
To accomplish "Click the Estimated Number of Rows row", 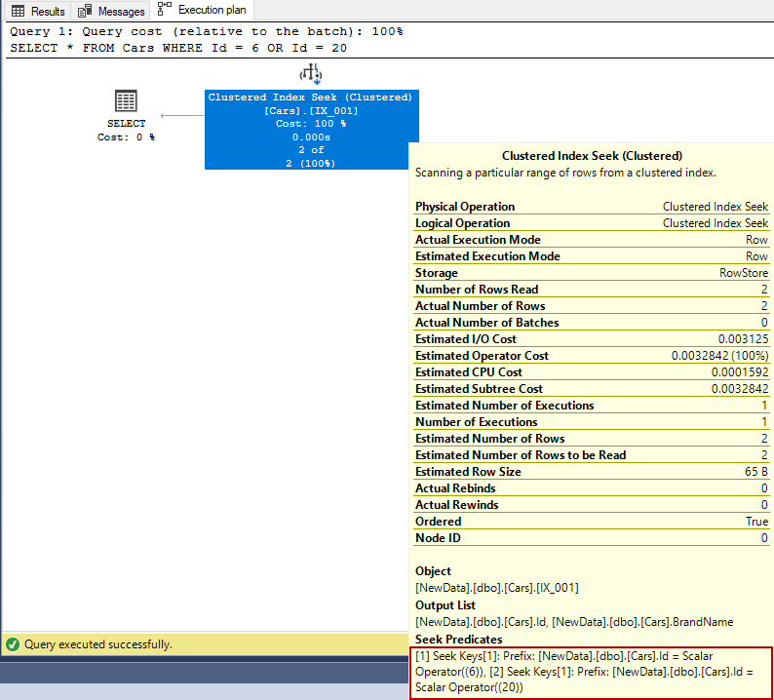I will (592, 439).
